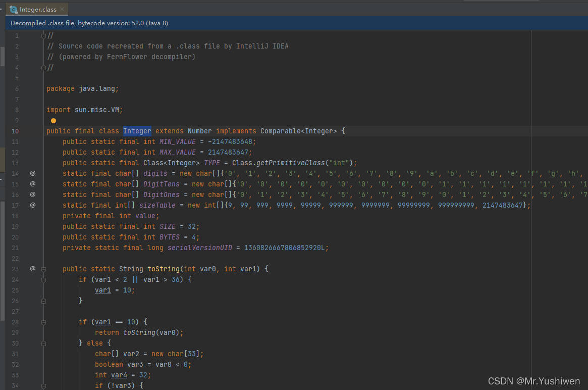Click the decompiled class file notification banner
This screenshot has width=588, height=390.
[x=296, y=23]
